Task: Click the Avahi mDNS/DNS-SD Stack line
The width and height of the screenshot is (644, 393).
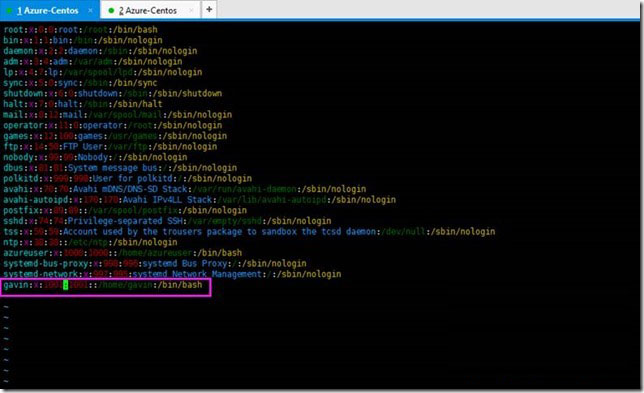Action: pyautogui.click(x=185, y=189)
